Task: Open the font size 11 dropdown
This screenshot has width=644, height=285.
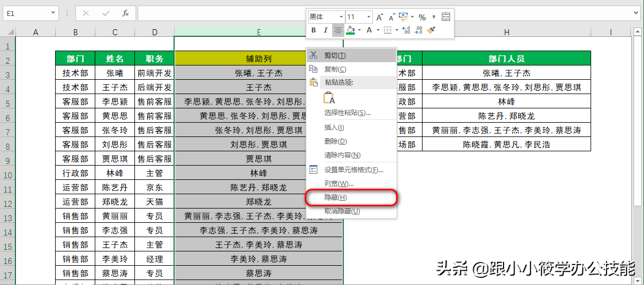Action: tap(369, 17)
